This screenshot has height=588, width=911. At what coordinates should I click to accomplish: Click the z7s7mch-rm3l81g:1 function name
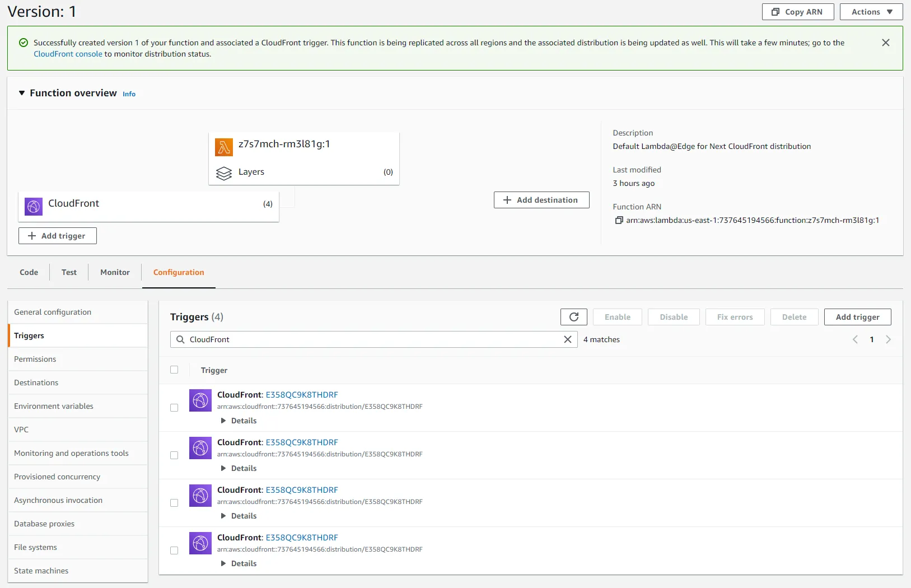point(284,144)
